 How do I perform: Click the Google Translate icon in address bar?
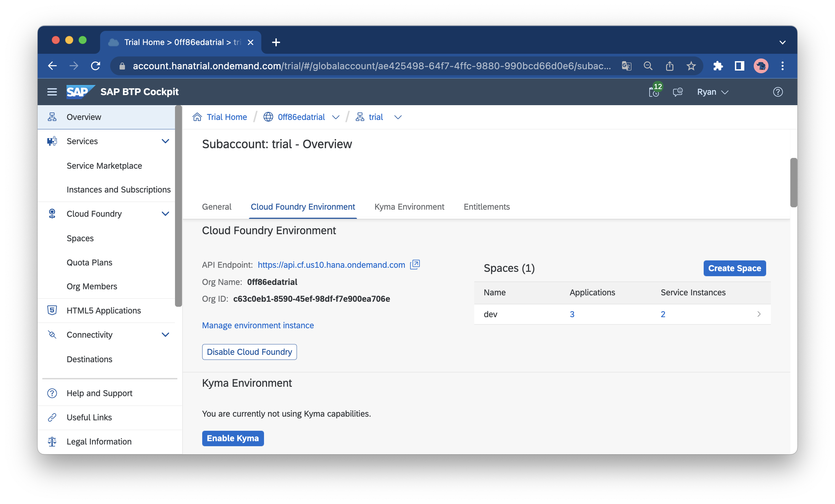coord(626,66)
